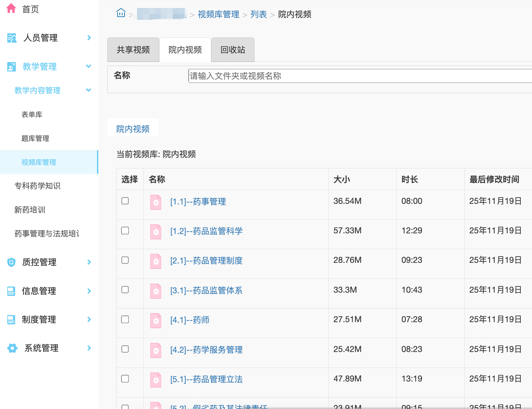
Task: Click the 制度管理 sidebar icon
Action: click(11, 320)
